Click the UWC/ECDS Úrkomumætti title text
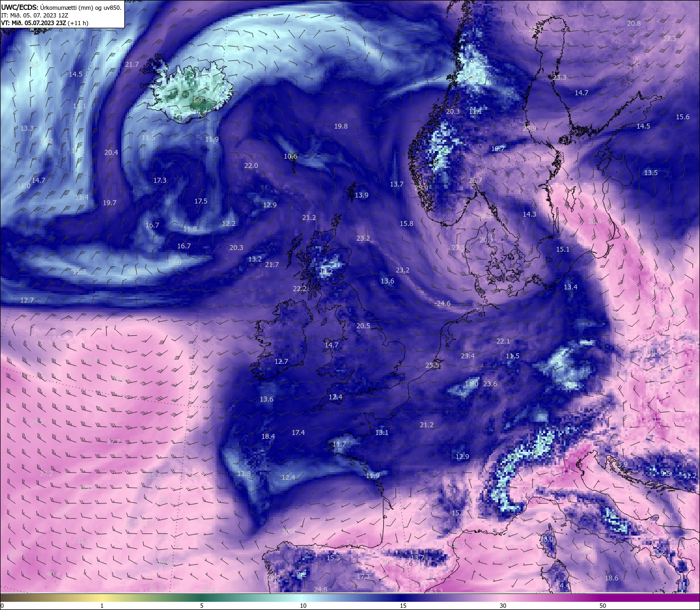700x610 pixels. [x=61, y=7]
